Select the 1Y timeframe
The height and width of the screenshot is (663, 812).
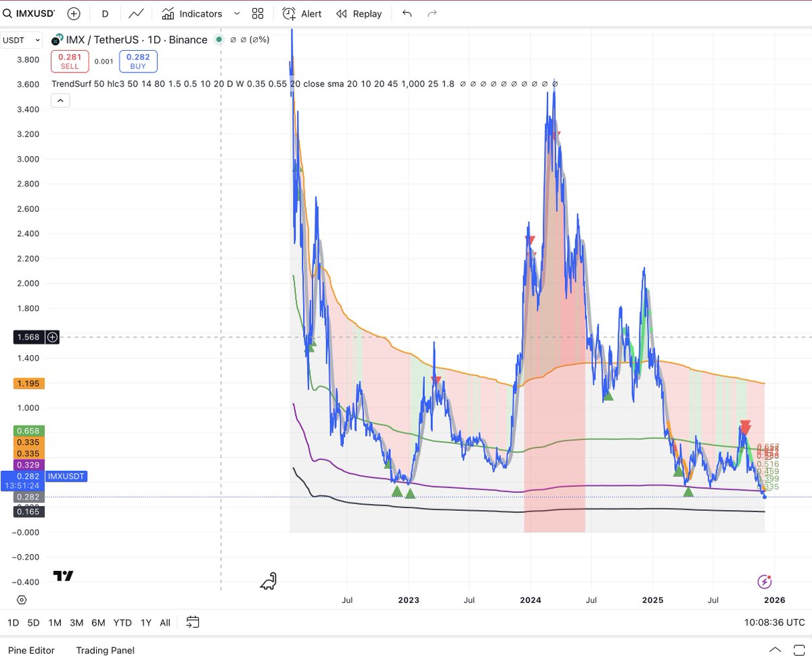[x=145, y=622]
